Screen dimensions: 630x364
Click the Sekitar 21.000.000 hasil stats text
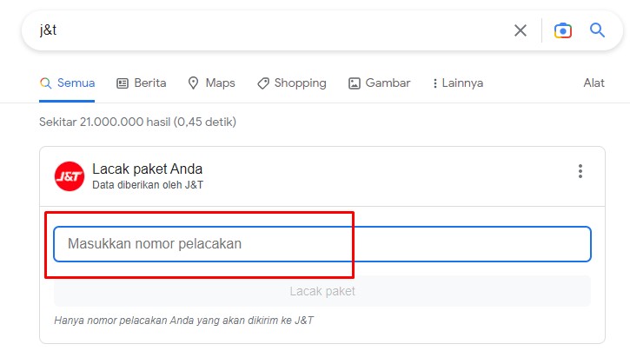pos(137,122)
